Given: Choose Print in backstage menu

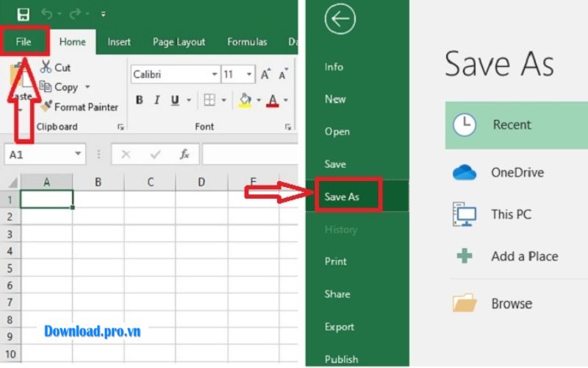Looking at the screenshot, I should pos(336,261).
